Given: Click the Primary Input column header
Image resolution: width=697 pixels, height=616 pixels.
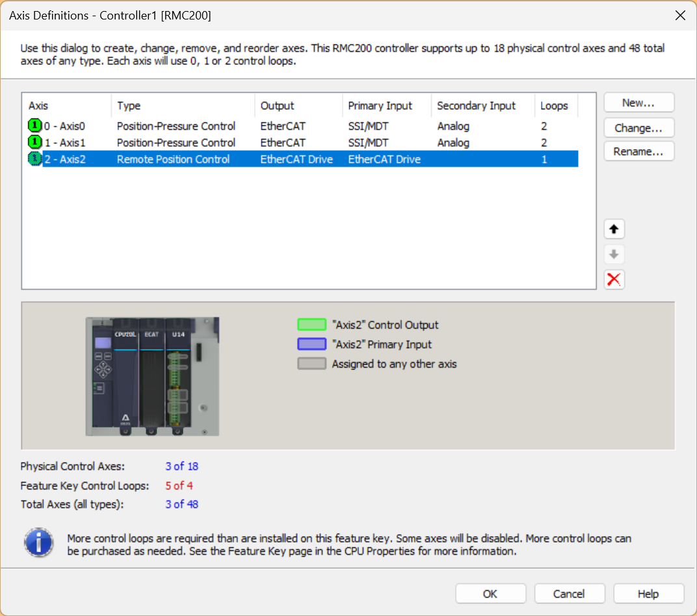Looking at the screenshot, I should coord(387,106).
